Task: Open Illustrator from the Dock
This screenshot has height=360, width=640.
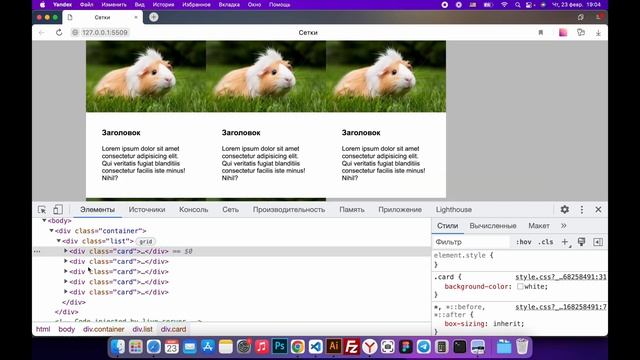Action: [x=333, y=347]
